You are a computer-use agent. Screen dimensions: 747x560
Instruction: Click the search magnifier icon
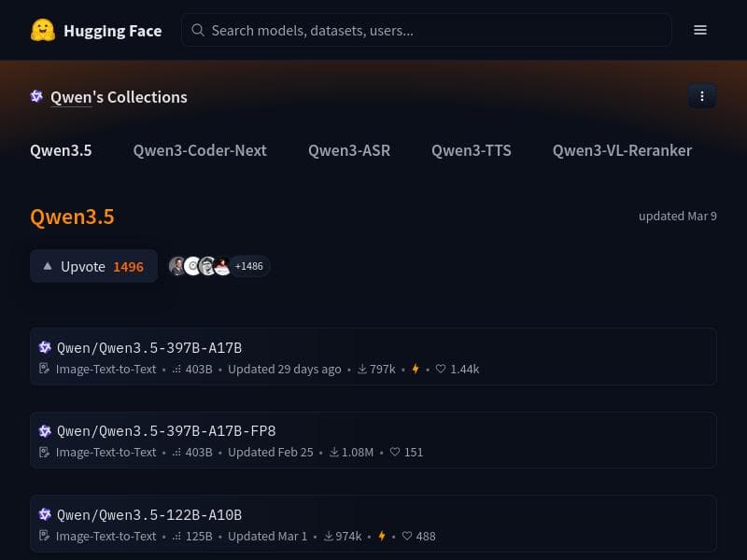pyautogui.click(x=198, y=30)
